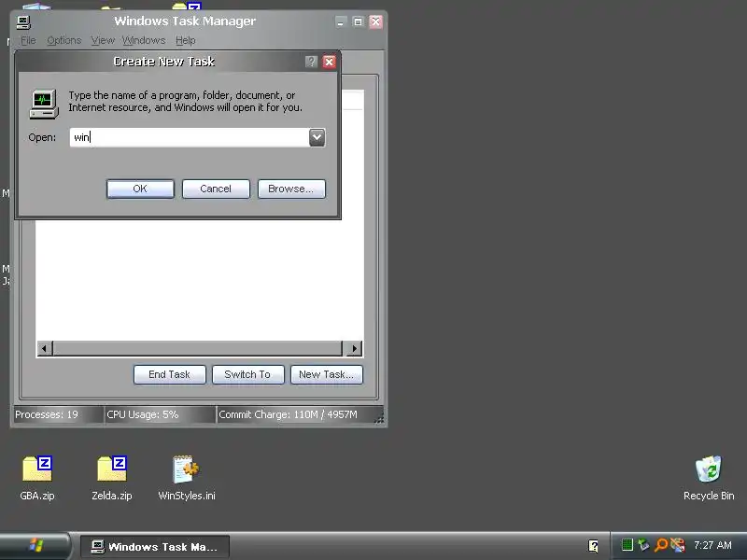Open the View menu

pos(103,40)
